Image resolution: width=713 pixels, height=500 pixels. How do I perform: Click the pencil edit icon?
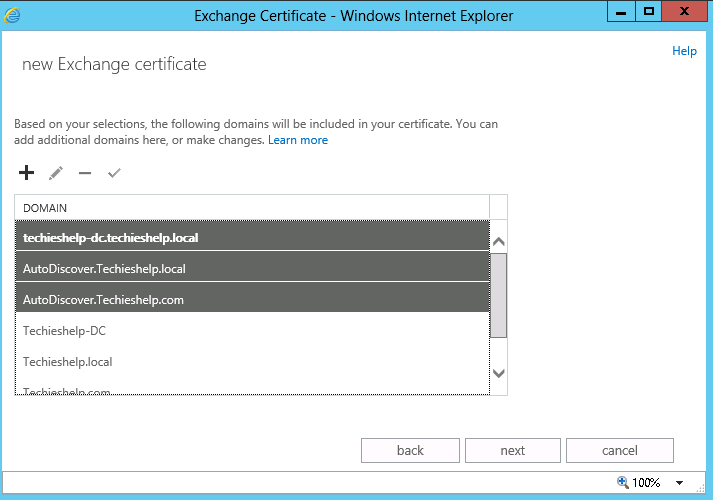click(x=55, y=173)
